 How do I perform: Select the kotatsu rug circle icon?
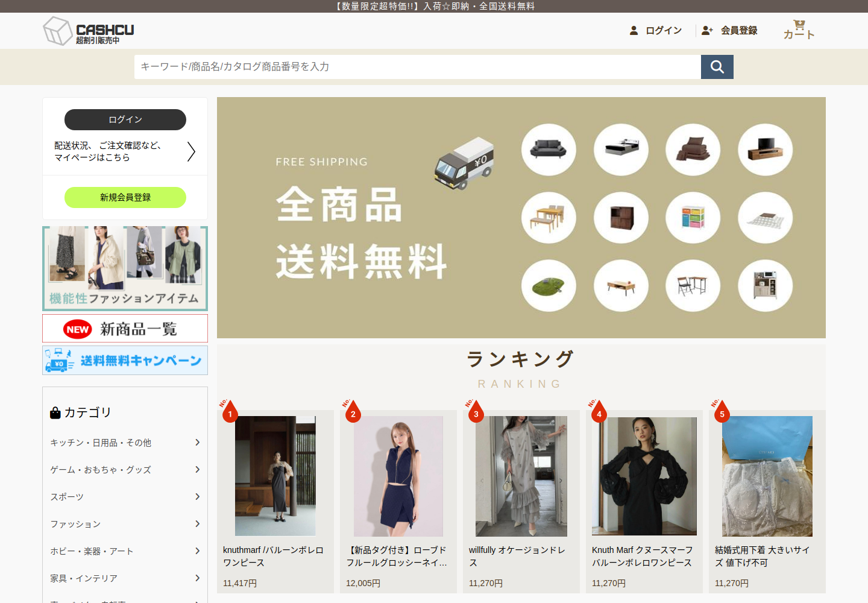coord(766,218)
